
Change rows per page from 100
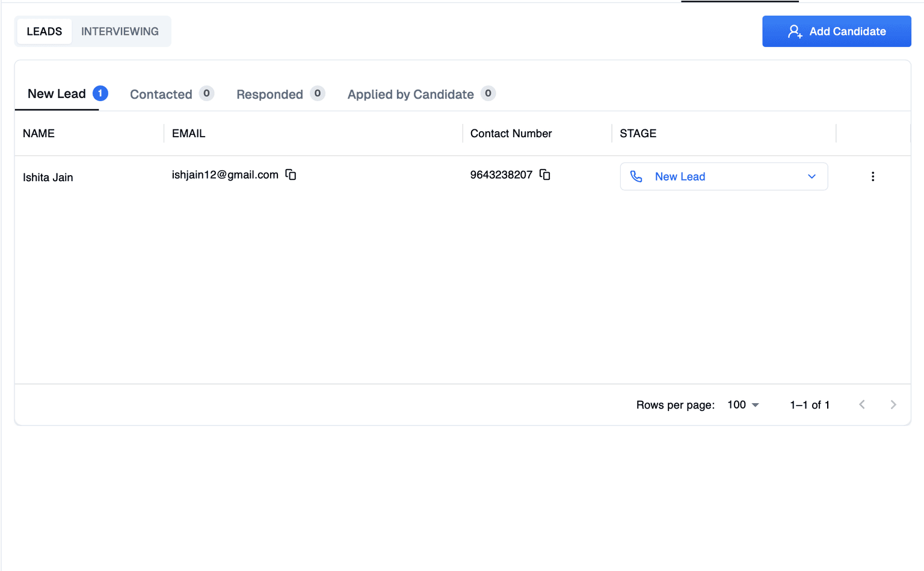point(743,405)
